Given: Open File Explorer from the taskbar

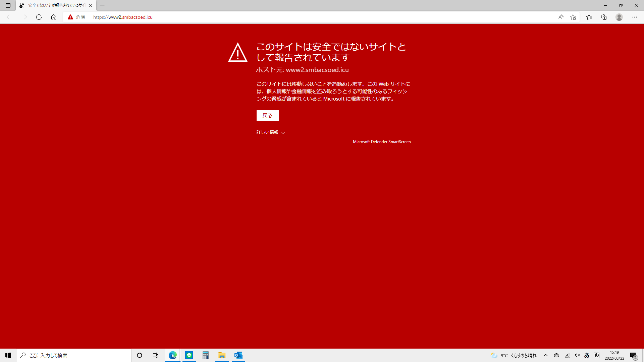Looking at the screenshot, I should coord(222,355).
